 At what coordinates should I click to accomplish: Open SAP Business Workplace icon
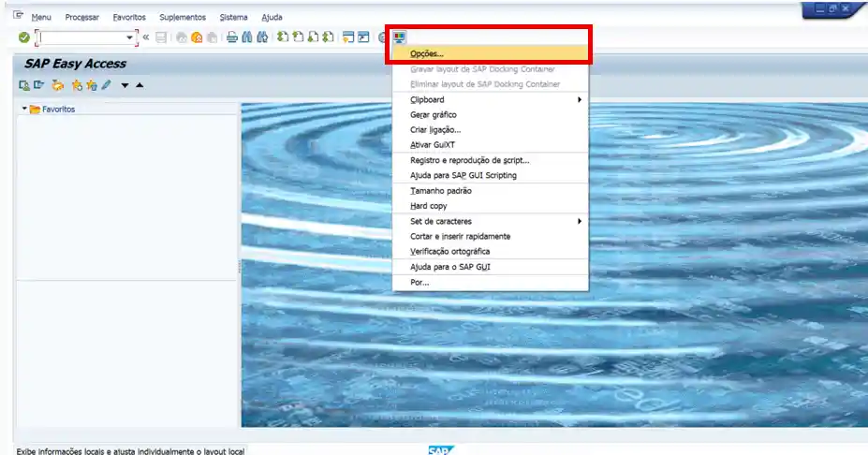57,85
